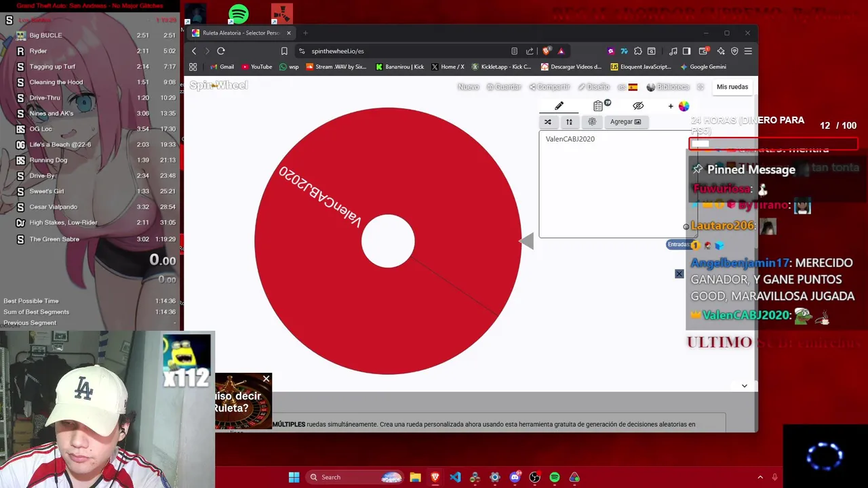Spin the red wheel center
868x488 pixels.
[x=388, y=241]
